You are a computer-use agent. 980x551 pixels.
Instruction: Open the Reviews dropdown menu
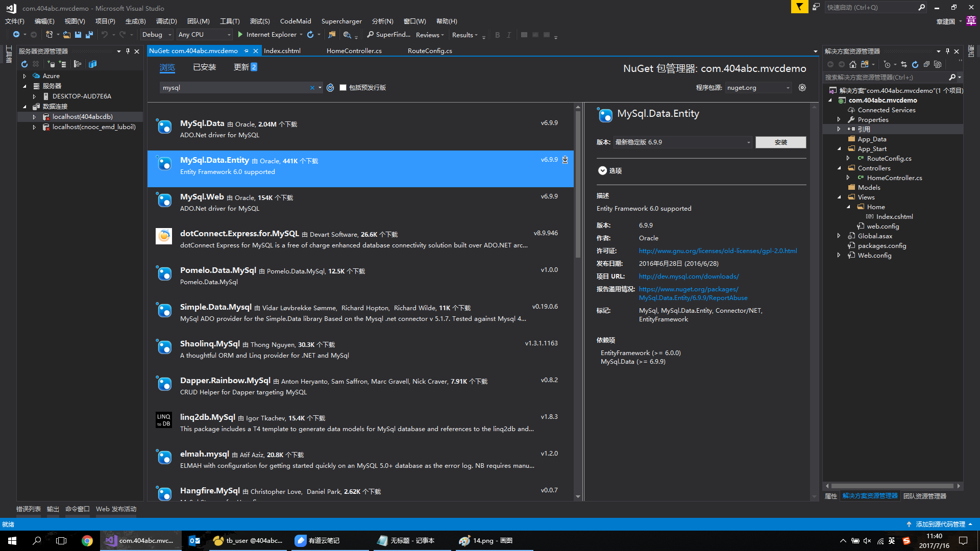pos(430,35)
